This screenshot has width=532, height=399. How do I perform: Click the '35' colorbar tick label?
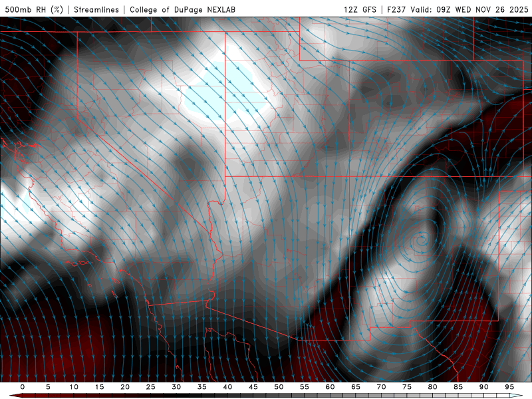pyautogui.click(x=201, y=387)
